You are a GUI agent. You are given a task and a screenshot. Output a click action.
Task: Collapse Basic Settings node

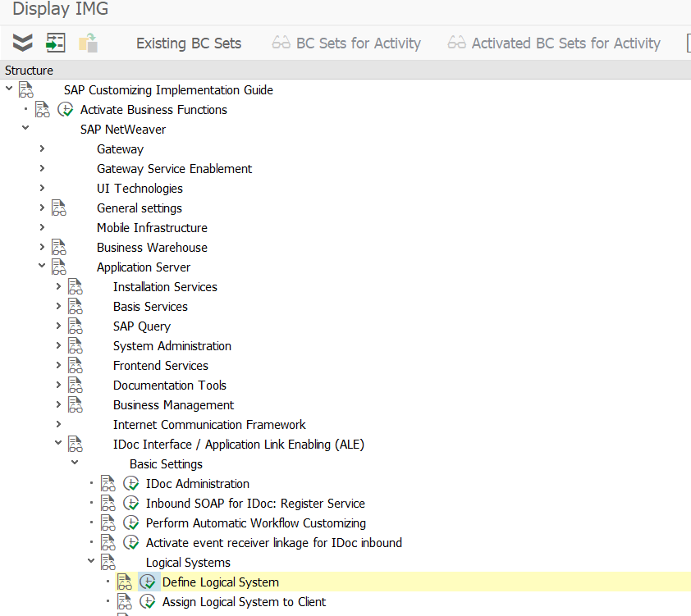pos(75,463)
